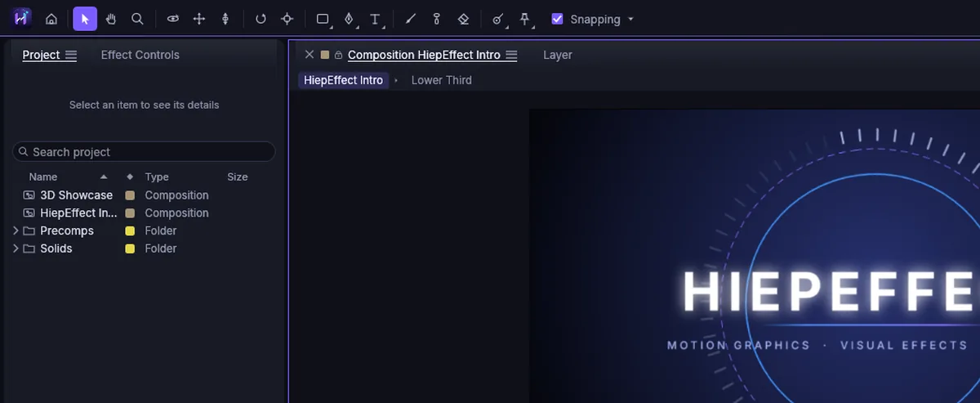Switch to the Layer tab
Viewport: 980px width, 403px height.
(558, 55)
